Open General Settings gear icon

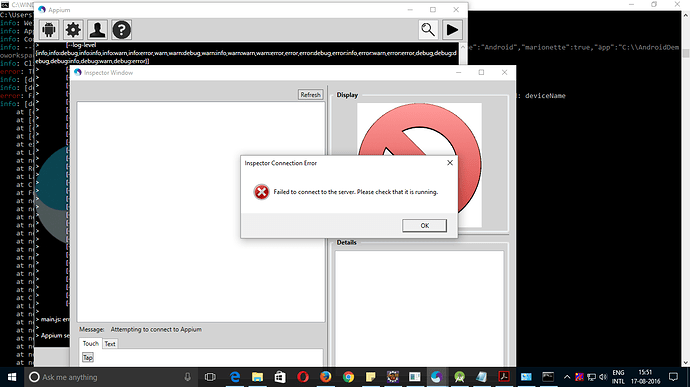tap(73, 29)
